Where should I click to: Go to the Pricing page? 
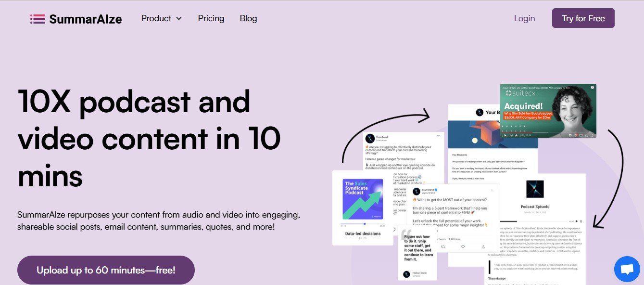211,18
